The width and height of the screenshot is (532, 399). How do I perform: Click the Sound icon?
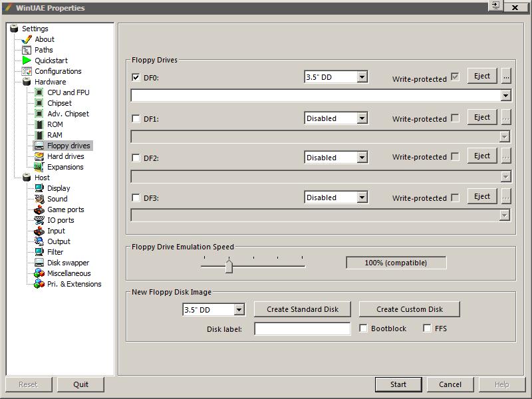click(x=39, y=199)
